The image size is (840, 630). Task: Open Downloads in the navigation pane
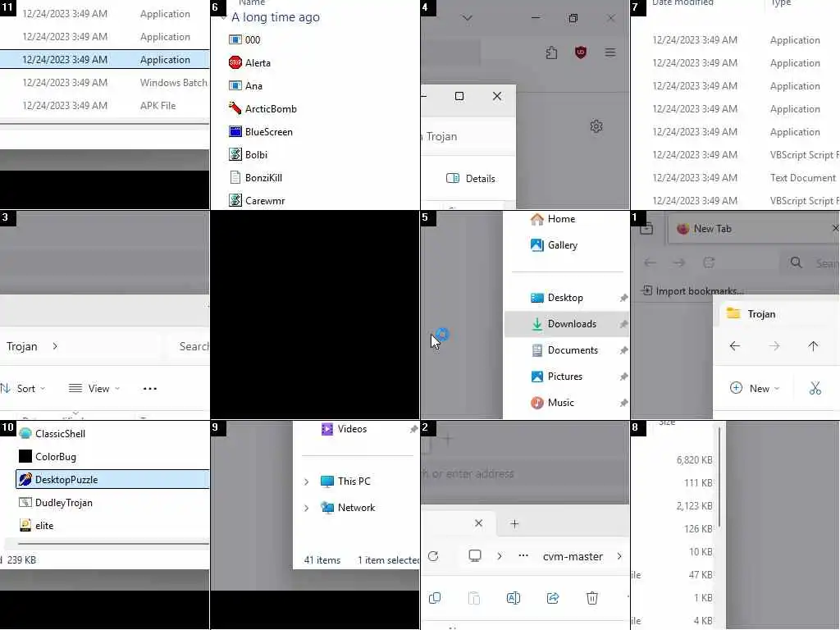click(x=567, y=324)
